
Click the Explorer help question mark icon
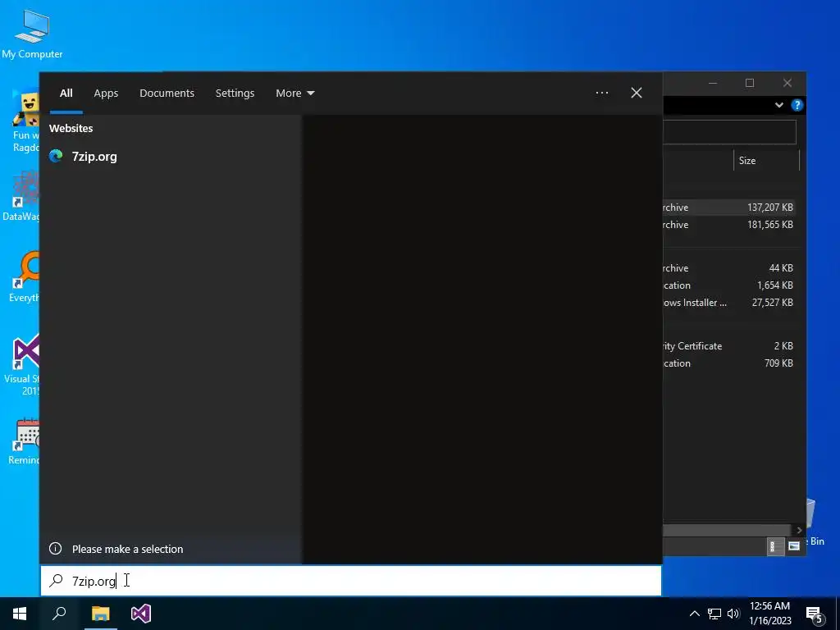797,105
